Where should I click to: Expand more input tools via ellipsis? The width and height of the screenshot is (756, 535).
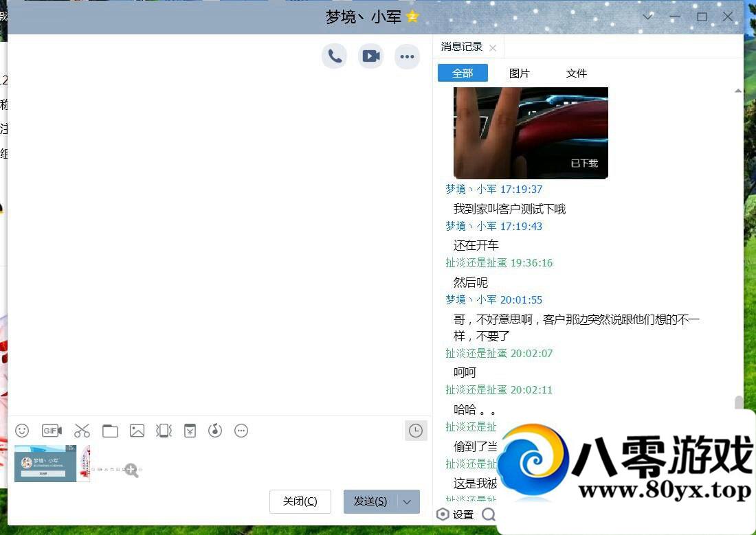[241, 431]
